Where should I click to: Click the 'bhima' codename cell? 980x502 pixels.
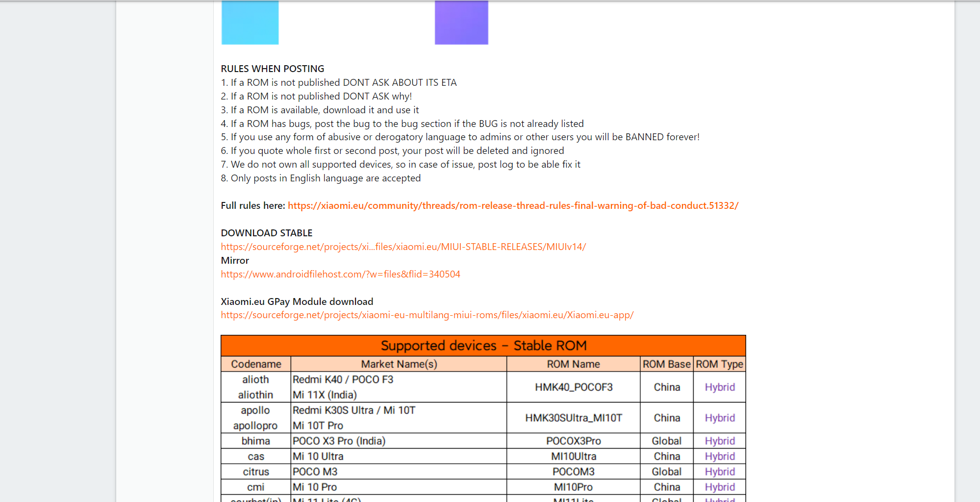point(255,441)
